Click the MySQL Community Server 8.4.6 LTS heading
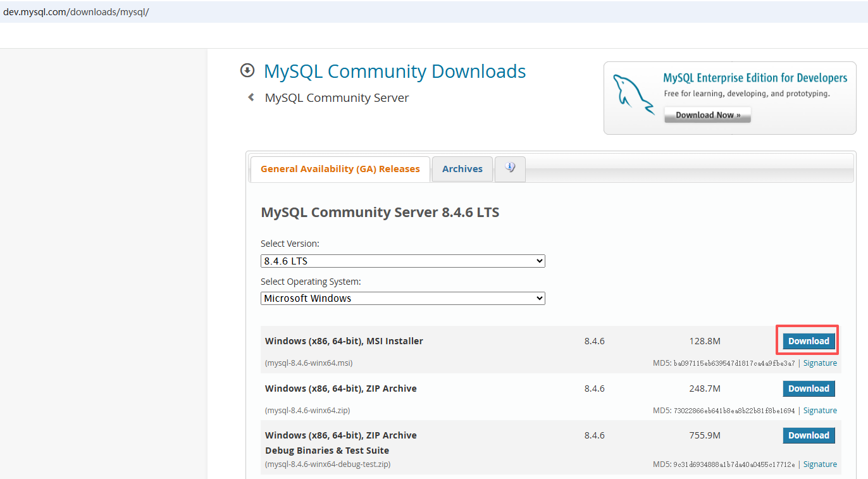 pos(380,213)
